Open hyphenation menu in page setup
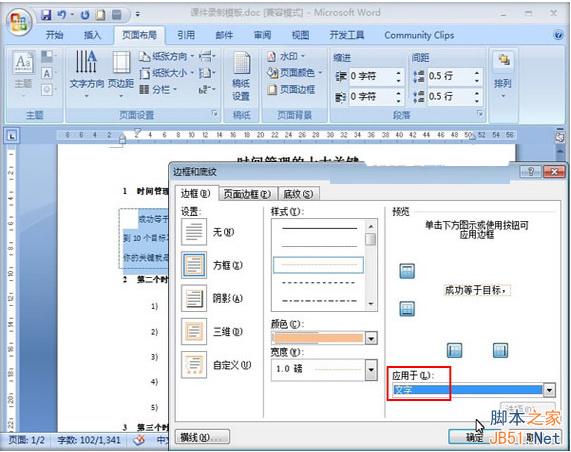The height and width of the screenshot is (452, 571). tap(207, 89)
